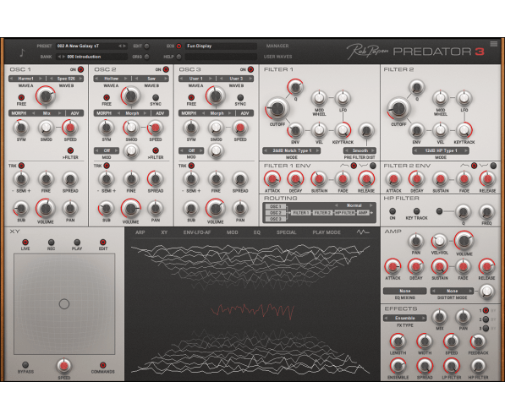
Task: Click the AMP block in routing
Action: coord(363,213)
